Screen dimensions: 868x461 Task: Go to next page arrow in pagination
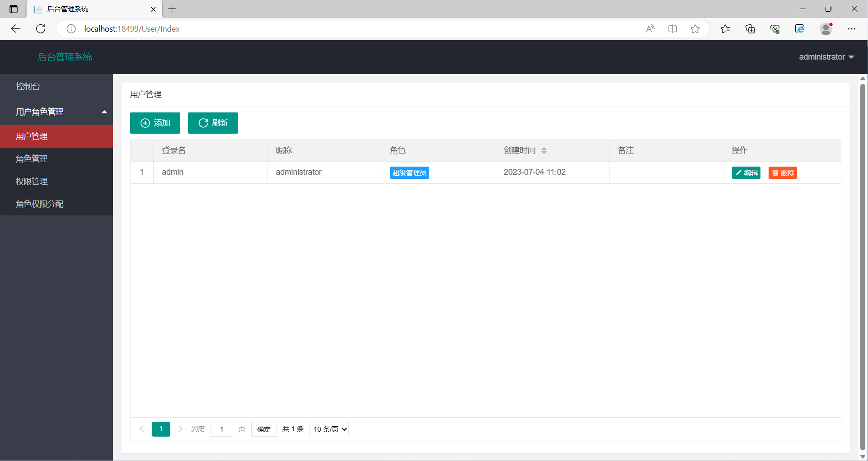180,429
